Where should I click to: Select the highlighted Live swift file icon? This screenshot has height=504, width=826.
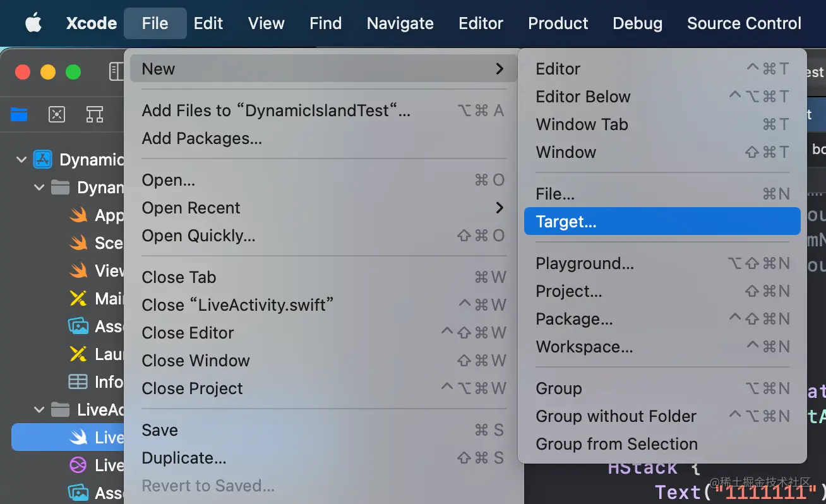78,437
